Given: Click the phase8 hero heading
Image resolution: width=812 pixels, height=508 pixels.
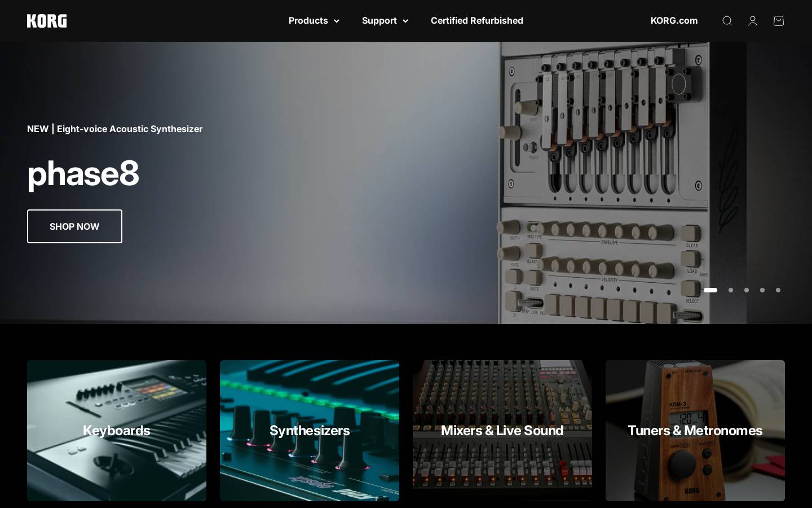Looking at the screenshot, I should 83,173.
